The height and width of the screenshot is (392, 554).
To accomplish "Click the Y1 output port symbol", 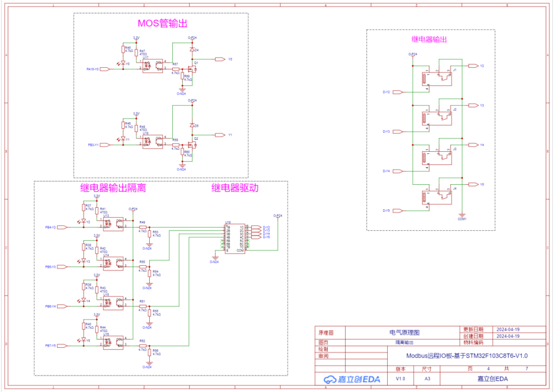I will click(221, 135).
